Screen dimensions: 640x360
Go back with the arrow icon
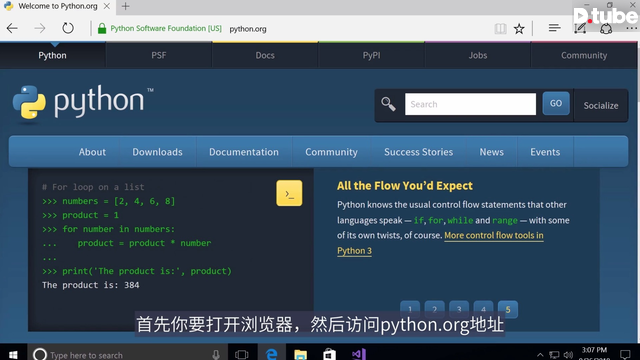[x=12, y=28]
